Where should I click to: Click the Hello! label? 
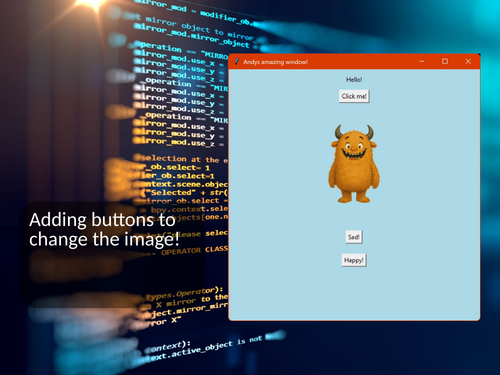(x=354, y=79)
